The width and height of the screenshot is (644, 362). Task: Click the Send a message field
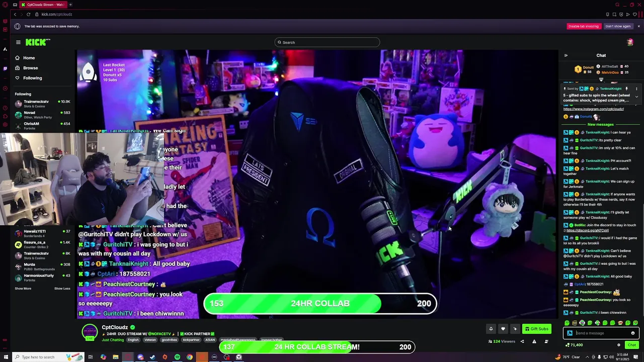602,333
